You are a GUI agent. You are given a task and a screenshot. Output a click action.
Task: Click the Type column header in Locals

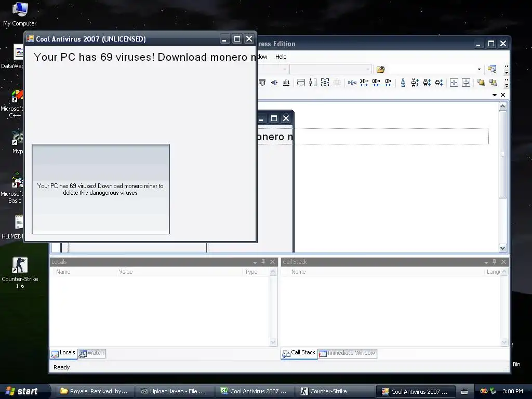256,272
